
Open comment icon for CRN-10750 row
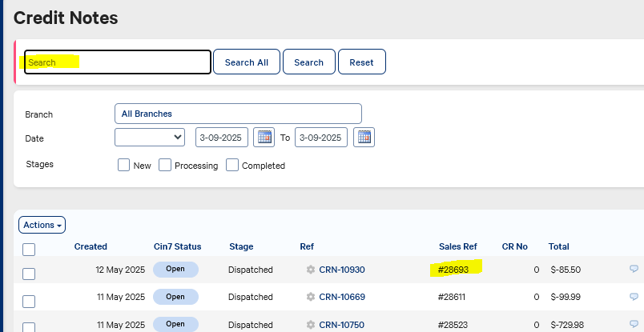(x=634, y=325)
